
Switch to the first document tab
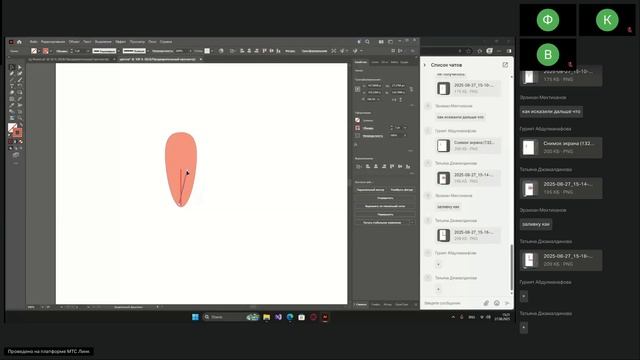pos(69,59)
